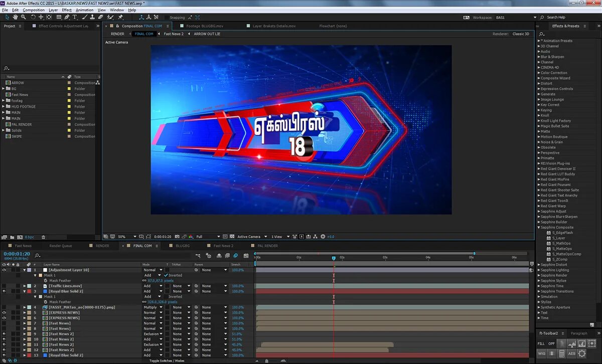Create new folder in Project panel
Viewport: 602px width, 364px height.
[x=12, y=237]
